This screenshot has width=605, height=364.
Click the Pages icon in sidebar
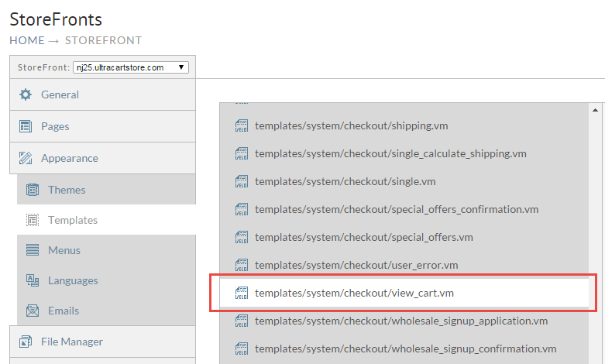(26, 126)
